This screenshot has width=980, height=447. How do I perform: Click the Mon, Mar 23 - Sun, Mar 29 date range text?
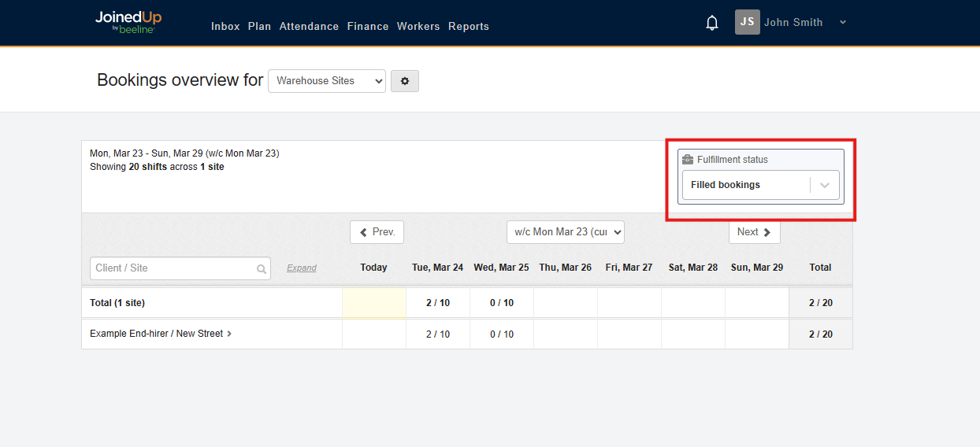(184, 153)
